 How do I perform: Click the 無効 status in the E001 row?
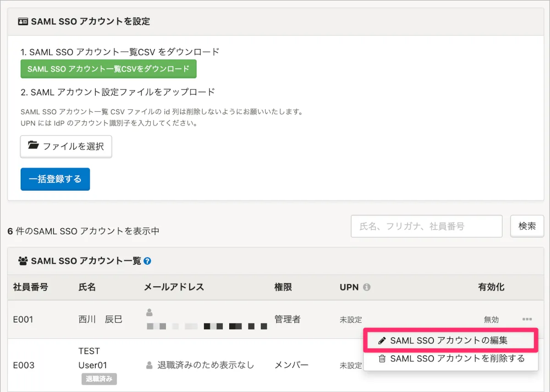click(491, 320)
